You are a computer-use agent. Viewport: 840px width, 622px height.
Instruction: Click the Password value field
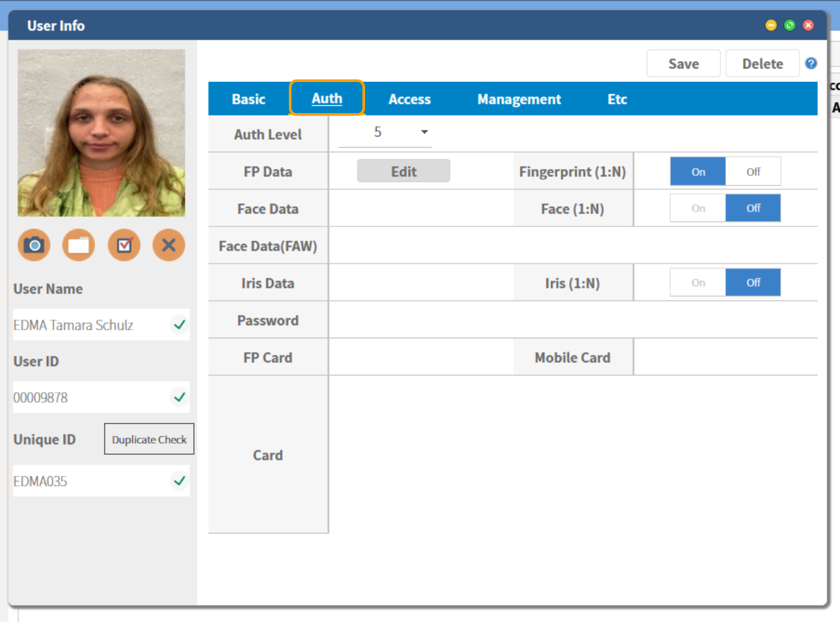(573, 319)
